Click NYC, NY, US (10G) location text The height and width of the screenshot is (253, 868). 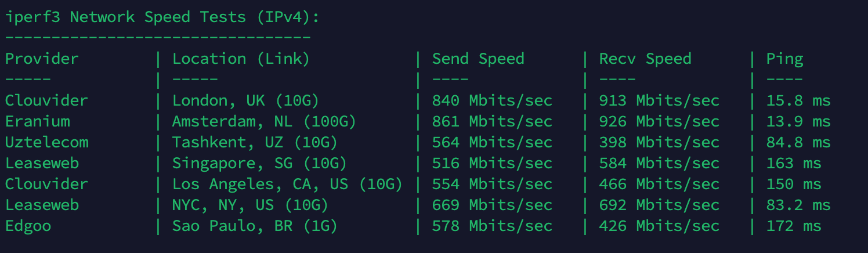pos(250,205)
